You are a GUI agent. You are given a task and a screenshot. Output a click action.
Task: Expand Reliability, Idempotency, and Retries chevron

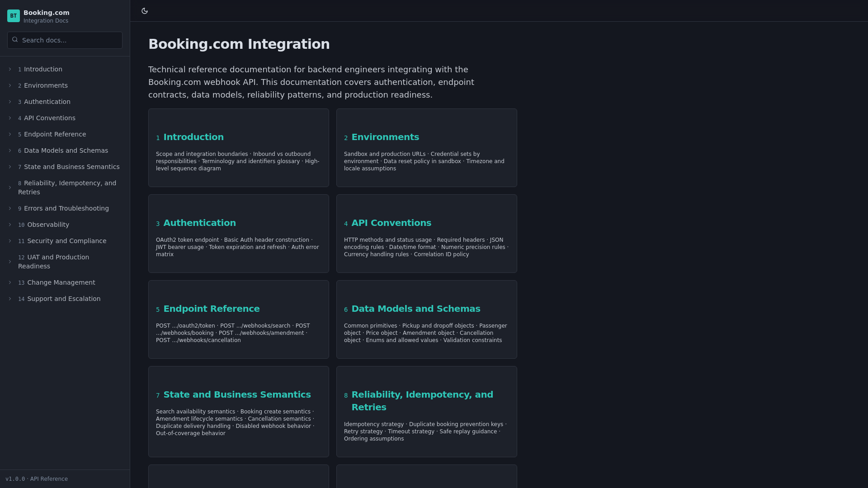pos(10,188)
